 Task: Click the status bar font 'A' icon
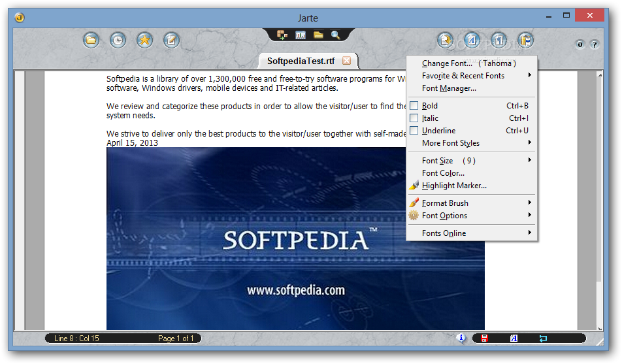click(514, 339)
